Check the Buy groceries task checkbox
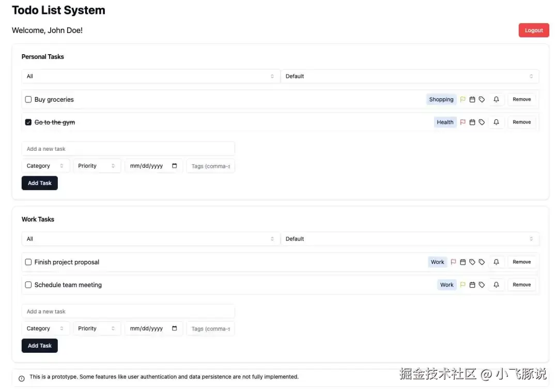The height and width of the screenshot is (392, 558). (28, 100)
